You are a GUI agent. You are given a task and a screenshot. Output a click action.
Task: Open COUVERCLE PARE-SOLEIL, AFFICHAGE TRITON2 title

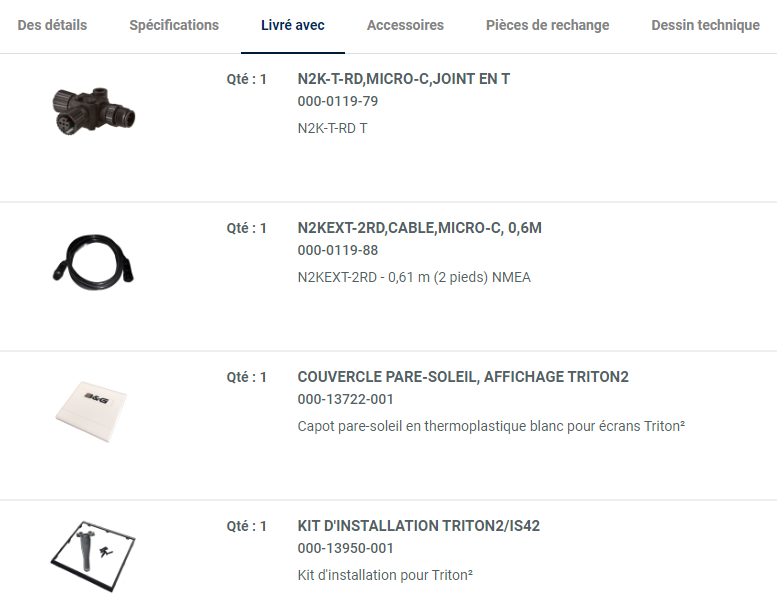(463, 377)
